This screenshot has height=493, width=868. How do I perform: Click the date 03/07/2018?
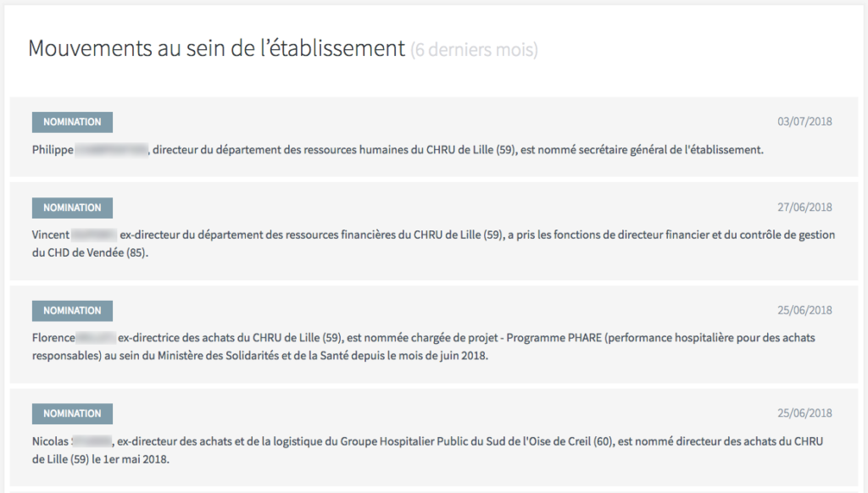[804, 122]
